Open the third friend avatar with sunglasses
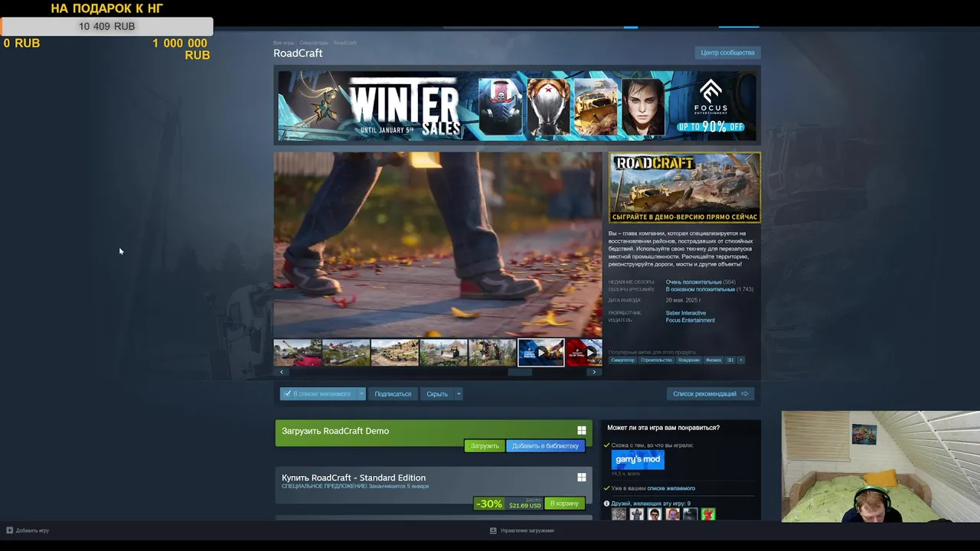The height and width of the screenshot is (551, 980). 654,514
